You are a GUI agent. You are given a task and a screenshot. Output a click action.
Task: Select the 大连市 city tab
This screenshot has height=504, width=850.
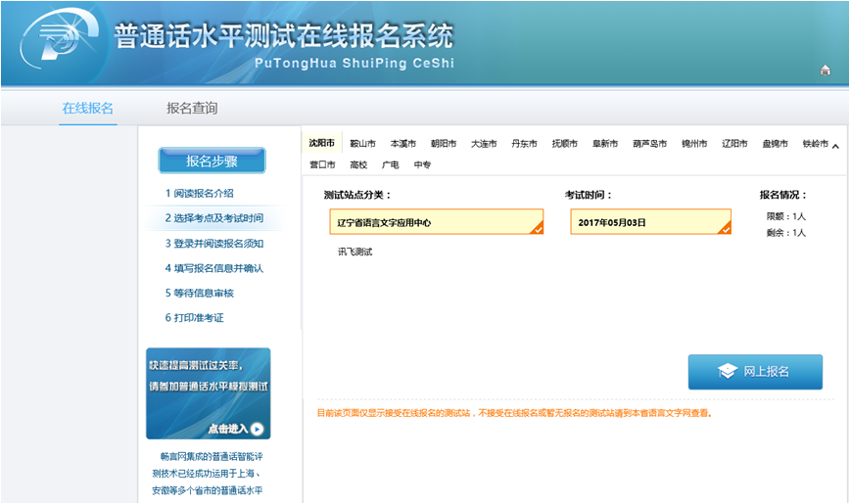(x=484, y=144)
